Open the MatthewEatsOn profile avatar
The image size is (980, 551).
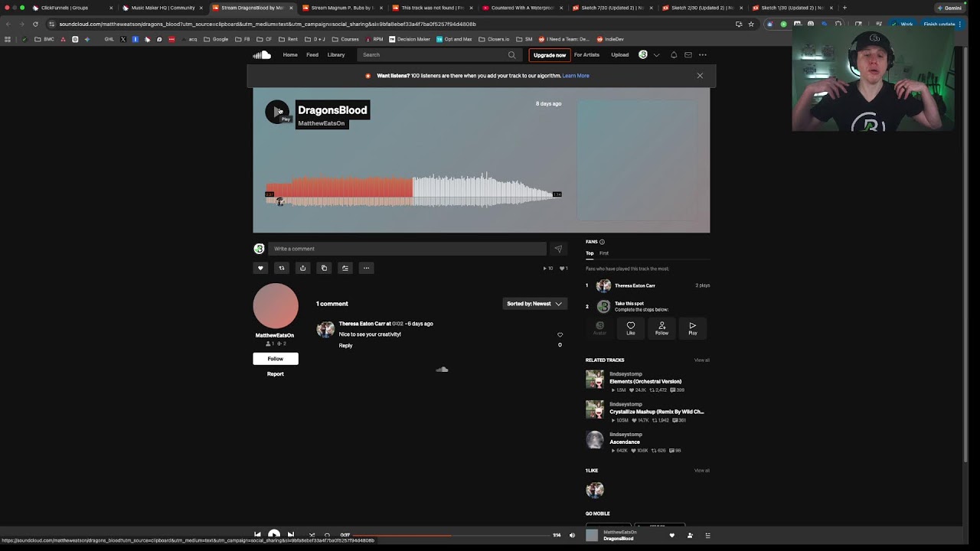(276, 306)
